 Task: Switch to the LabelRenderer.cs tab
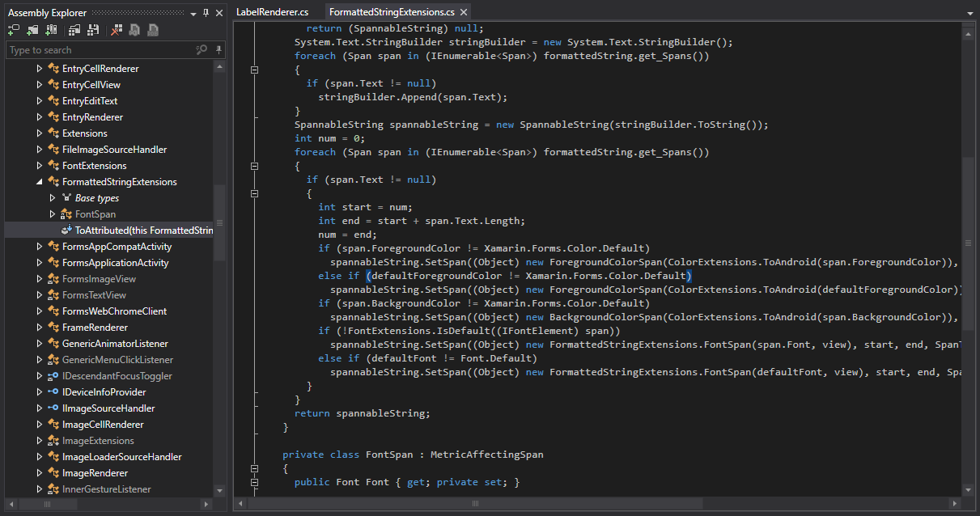coord(273,12)
